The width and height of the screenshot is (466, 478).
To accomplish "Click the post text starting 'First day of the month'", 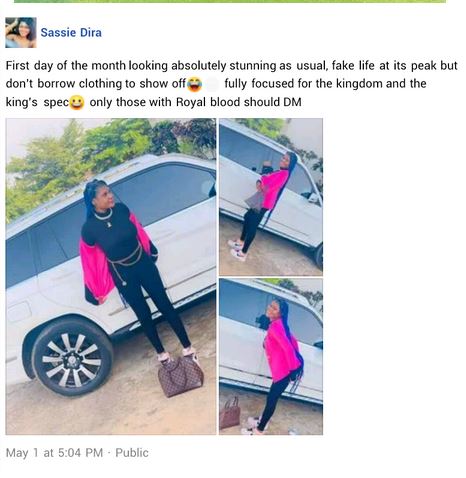I will pyautogui.click(x=231, y=84).
